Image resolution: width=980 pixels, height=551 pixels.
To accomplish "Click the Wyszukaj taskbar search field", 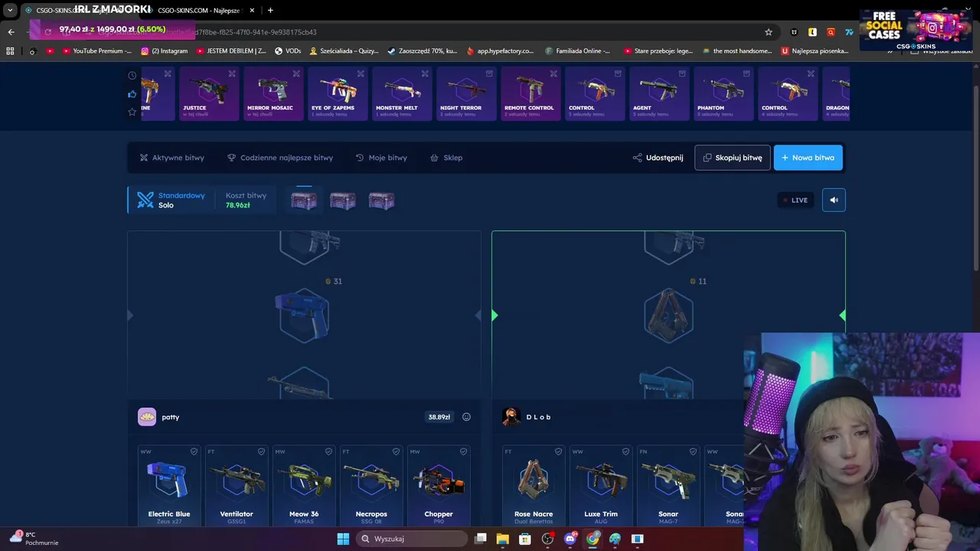I will 412,539.
